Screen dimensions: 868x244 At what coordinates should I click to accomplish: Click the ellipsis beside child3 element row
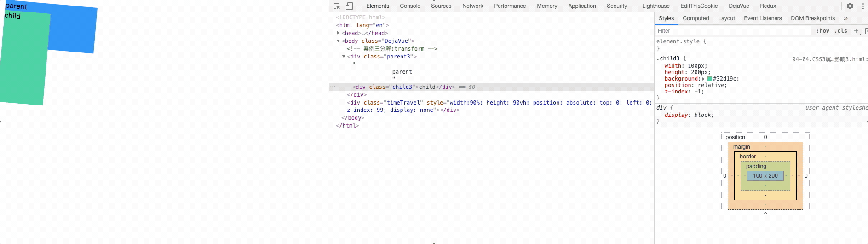point(333,87)
